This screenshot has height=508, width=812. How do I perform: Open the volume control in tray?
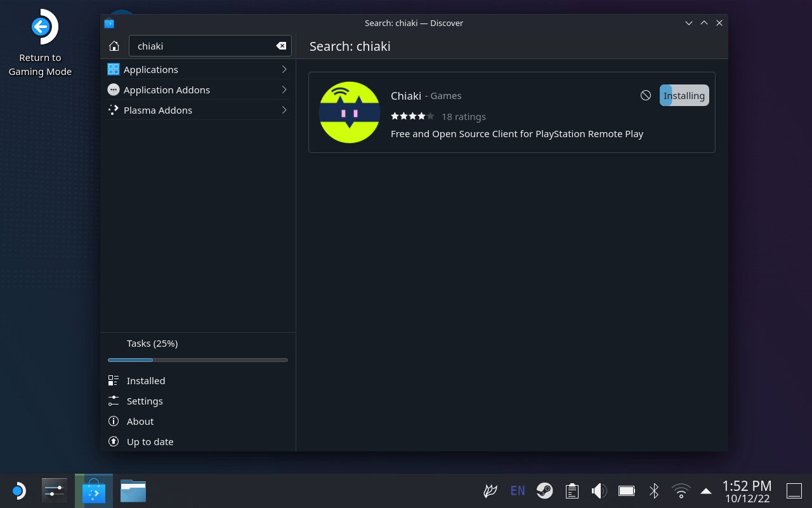pos(599,491)
